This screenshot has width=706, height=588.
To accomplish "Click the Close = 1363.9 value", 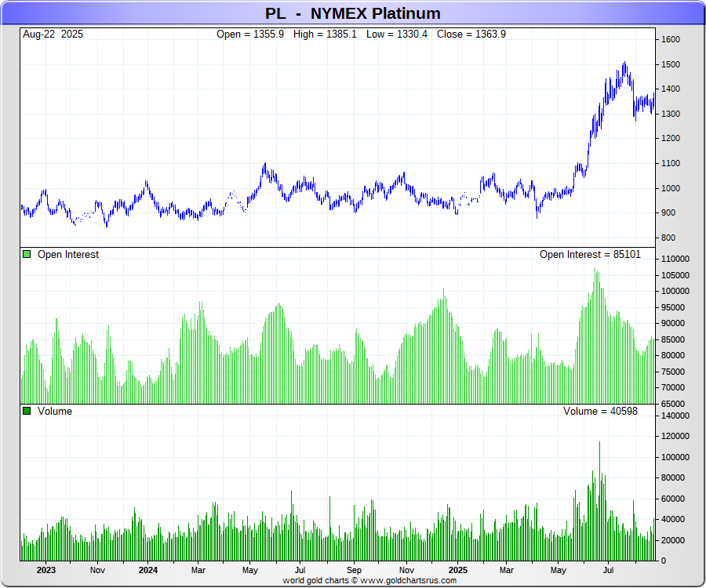I will (x=471, y=34).
